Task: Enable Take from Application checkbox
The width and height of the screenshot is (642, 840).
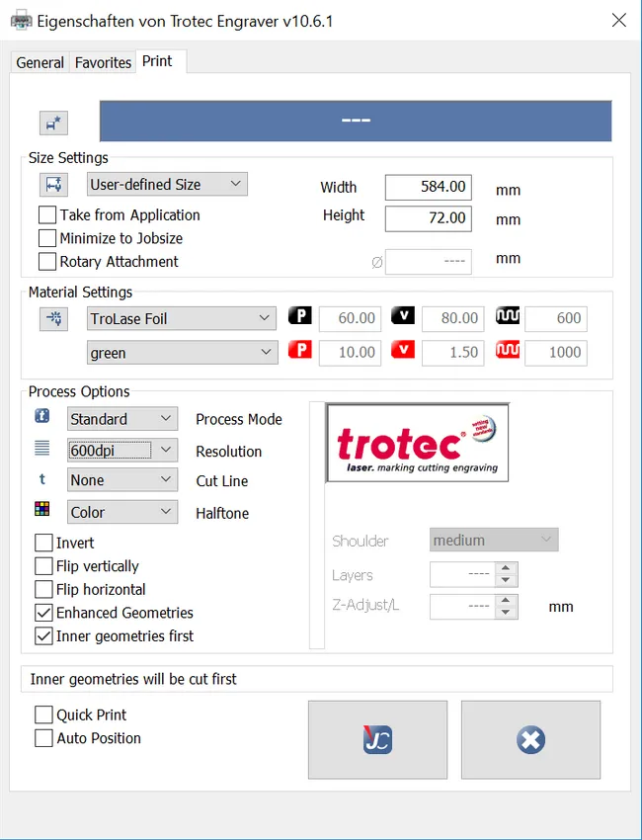Action: tap(47, 215)
